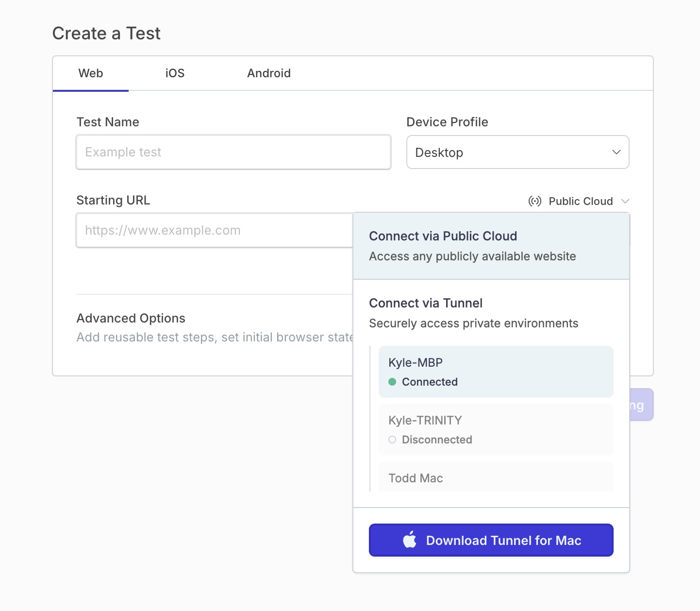Viewport: 700px width, 611px height.
Task: Open the Advanced Options section
Action: pos(131,318)
